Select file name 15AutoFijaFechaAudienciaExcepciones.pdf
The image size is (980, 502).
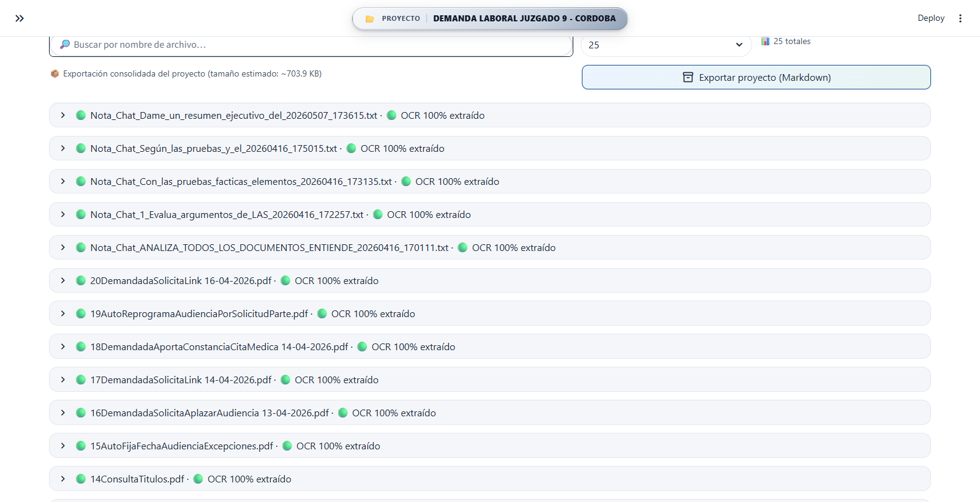coord(182,446)
